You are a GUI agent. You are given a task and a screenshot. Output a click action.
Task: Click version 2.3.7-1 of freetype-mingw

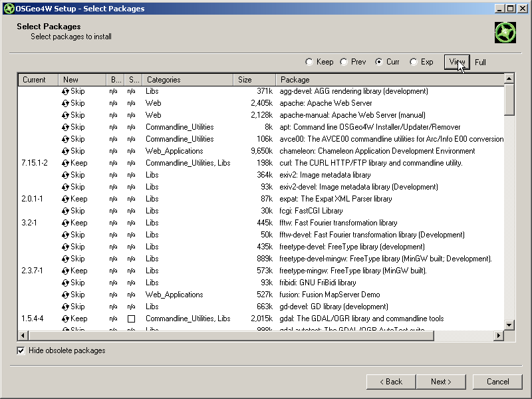32,271
